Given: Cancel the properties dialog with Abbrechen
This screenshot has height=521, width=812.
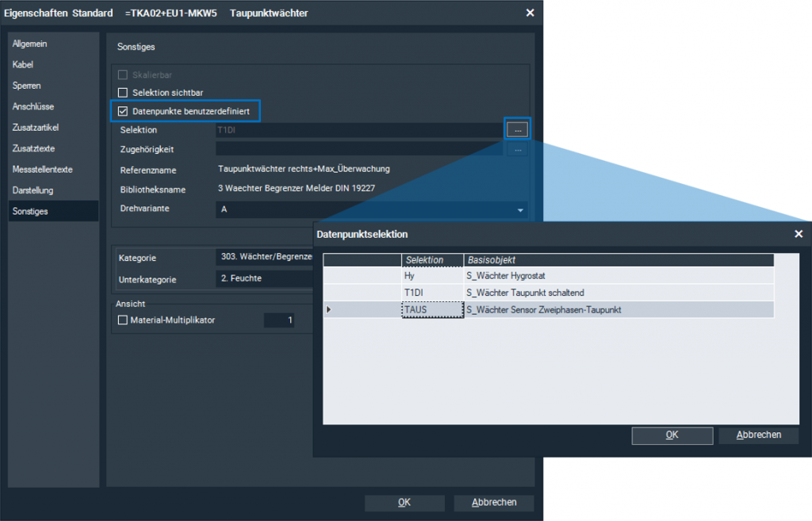Looking at the screenshot, I should point(493,503).
